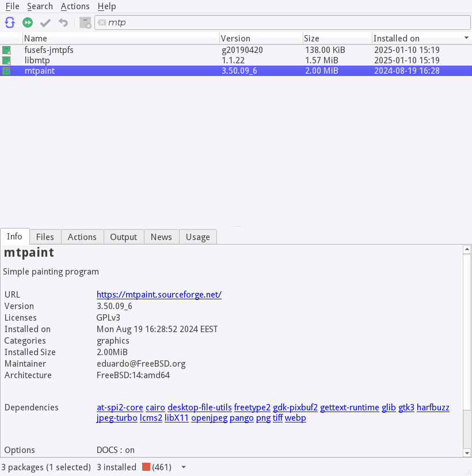Click the refresh repository icon
This screenshot has width=472, height=476.
(x=10, y=22)
